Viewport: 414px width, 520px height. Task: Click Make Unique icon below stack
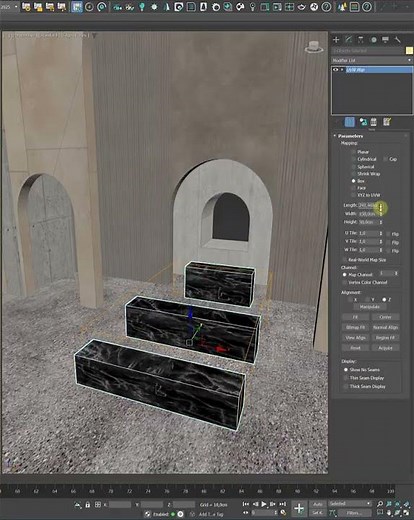click(363, 122)
